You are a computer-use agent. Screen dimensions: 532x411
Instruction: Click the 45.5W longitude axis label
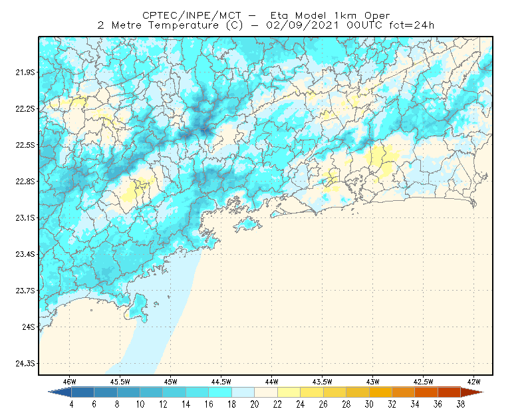(x=120, y=382)
